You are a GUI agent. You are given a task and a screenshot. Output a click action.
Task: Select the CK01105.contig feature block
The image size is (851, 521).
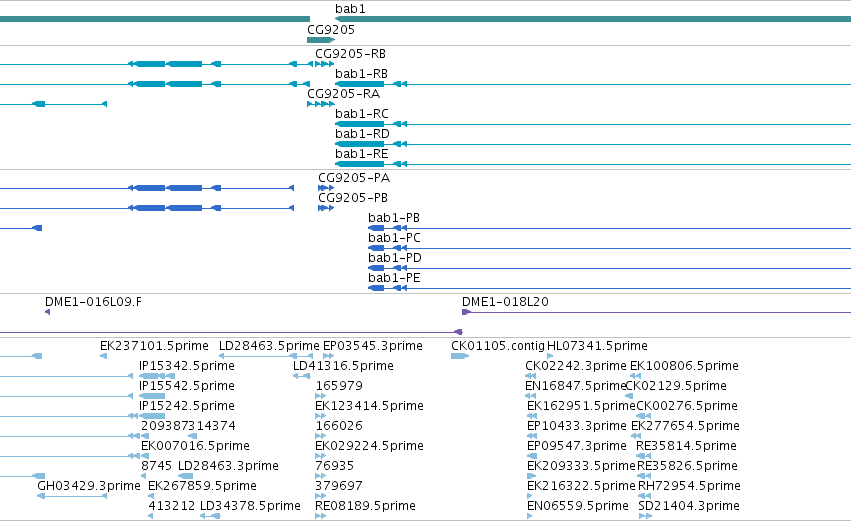(x=460, y=356)
